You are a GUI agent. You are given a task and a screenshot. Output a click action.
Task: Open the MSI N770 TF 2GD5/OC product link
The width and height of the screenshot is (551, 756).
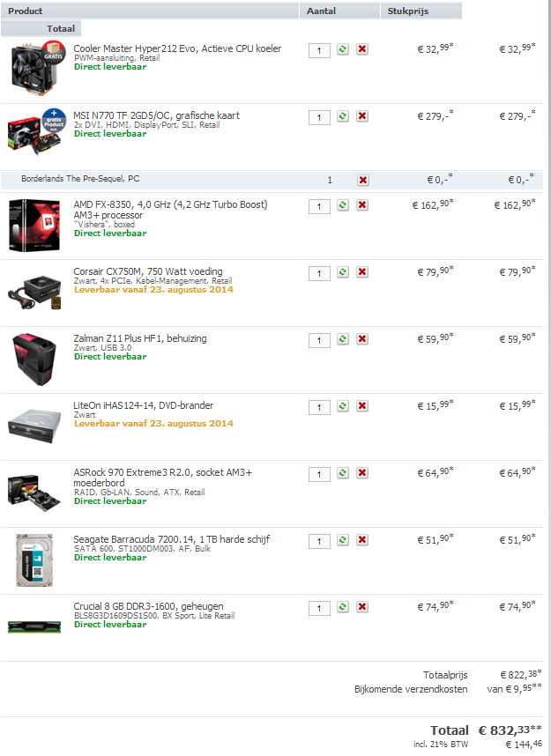[156, 115]
